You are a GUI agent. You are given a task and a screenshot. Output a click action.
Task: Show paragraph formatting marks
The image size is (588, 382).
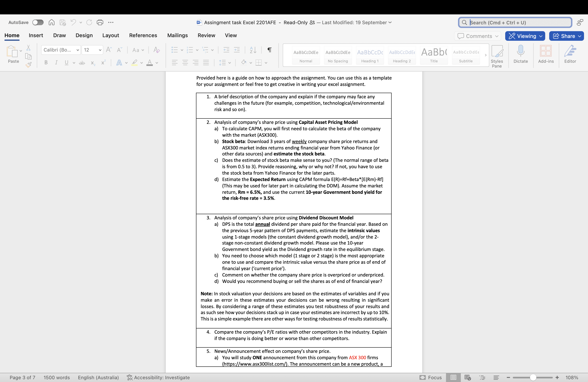[269, 50]
